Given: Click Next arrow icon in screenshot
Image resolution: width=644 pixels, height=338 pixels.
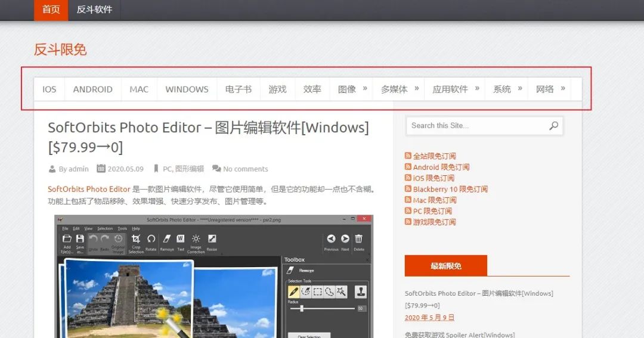Looking at the screenshot, I should 345,238.
